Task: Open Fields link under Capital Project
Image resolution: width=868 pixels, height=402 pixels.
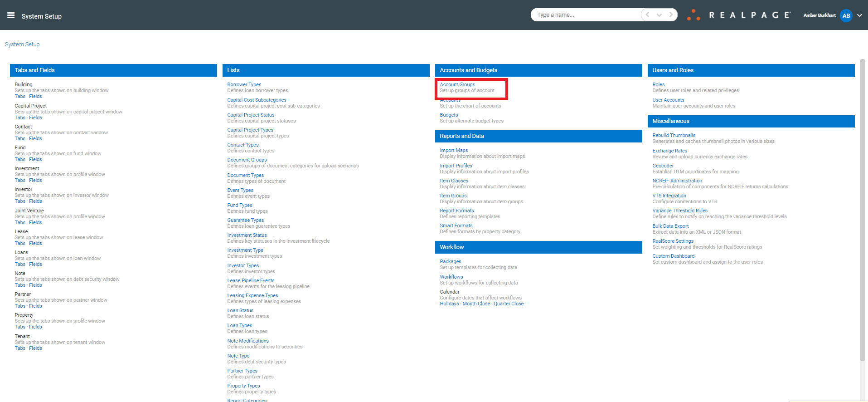Action: click(x=35, y=118)
